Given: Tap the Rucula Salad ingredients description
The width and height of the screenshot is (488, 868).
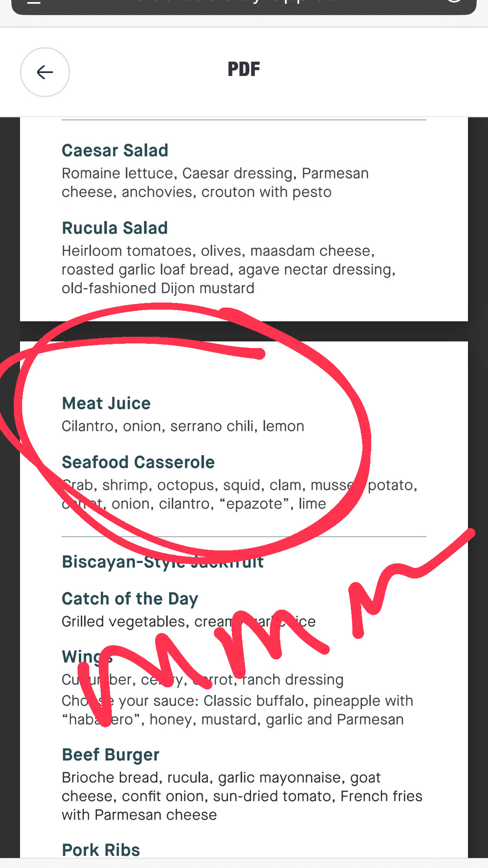Looking at the screenshot, I should click(228, 270).
